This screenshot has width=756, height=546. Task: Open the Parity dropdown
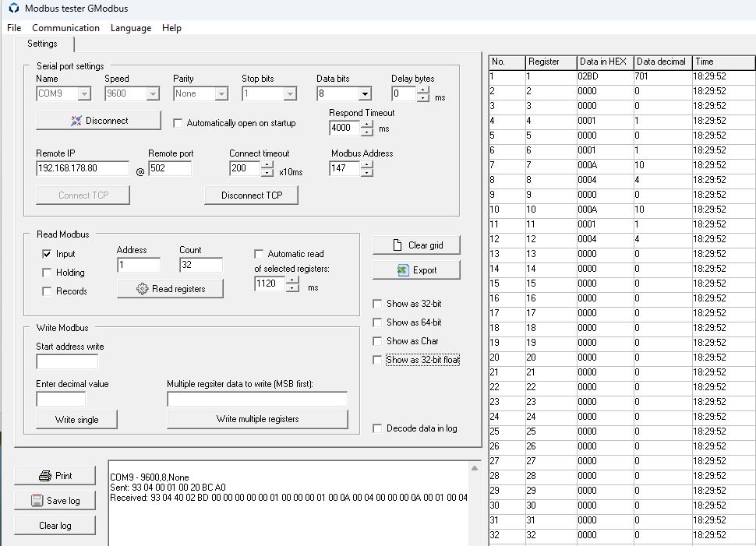pyautogui.click(x=222, y=94)
